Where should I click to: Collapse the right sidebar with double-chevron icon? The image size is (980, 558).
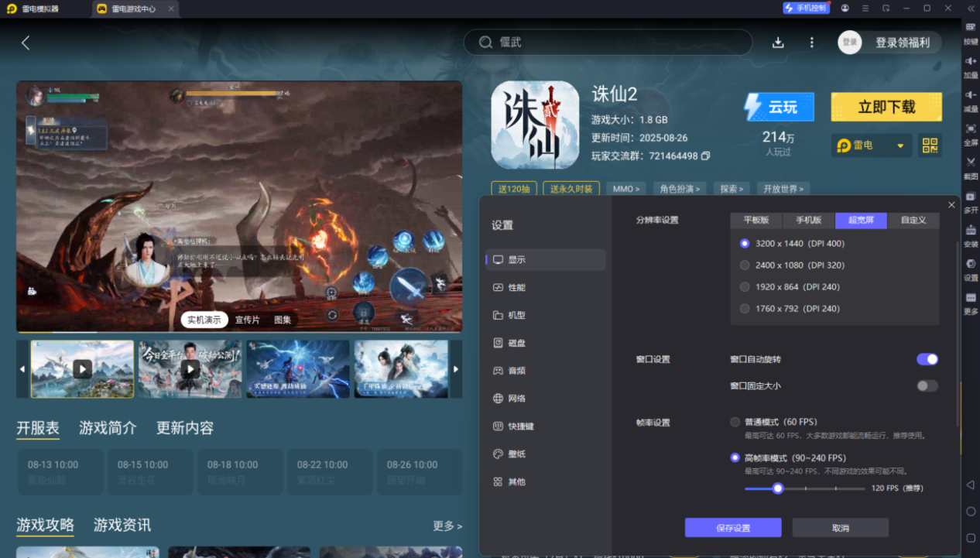pos(971,8)
